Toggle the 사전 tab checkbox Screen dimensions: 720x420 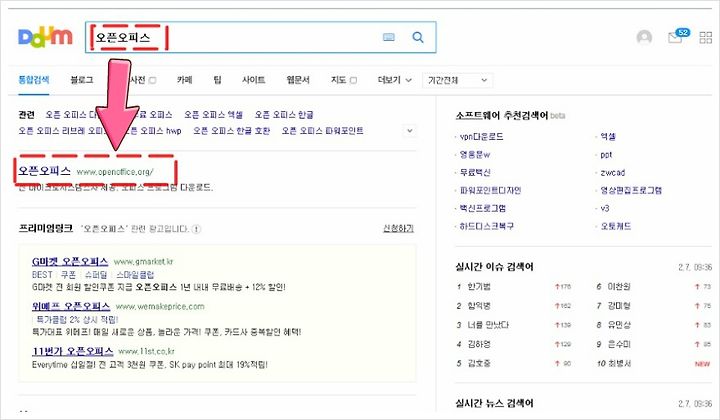click(x=153, y=80)
